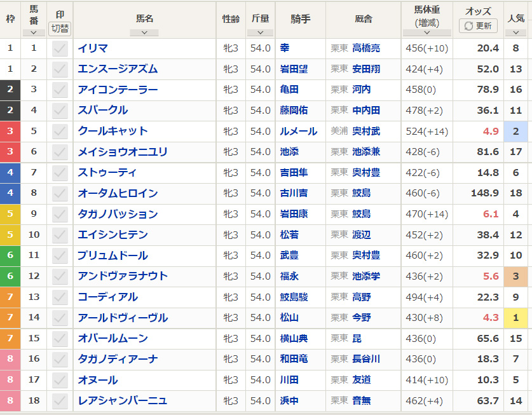Open horse page エンスージアズム

pyautogui.click(x=118, y=69)
